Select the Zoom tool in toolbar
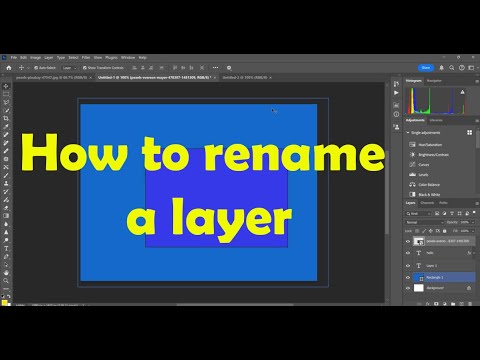 (6, 281)
